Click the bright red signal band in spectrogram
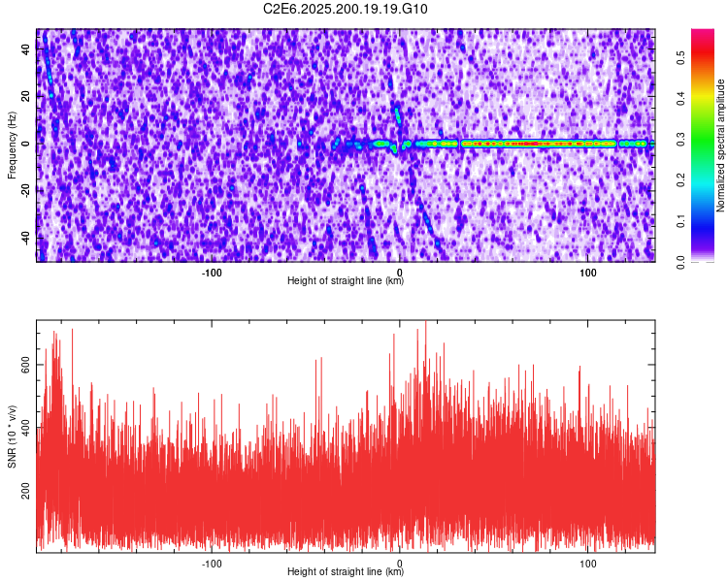The height and width of the screenshot is (582, 728). [539, 144]
